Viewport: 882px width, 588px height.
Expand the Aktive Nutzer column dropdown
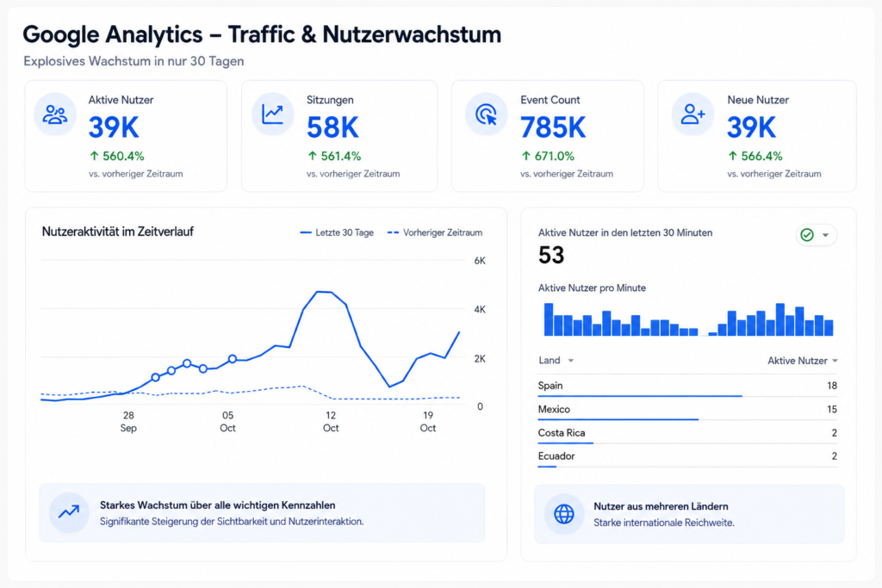tap(835, 361)
